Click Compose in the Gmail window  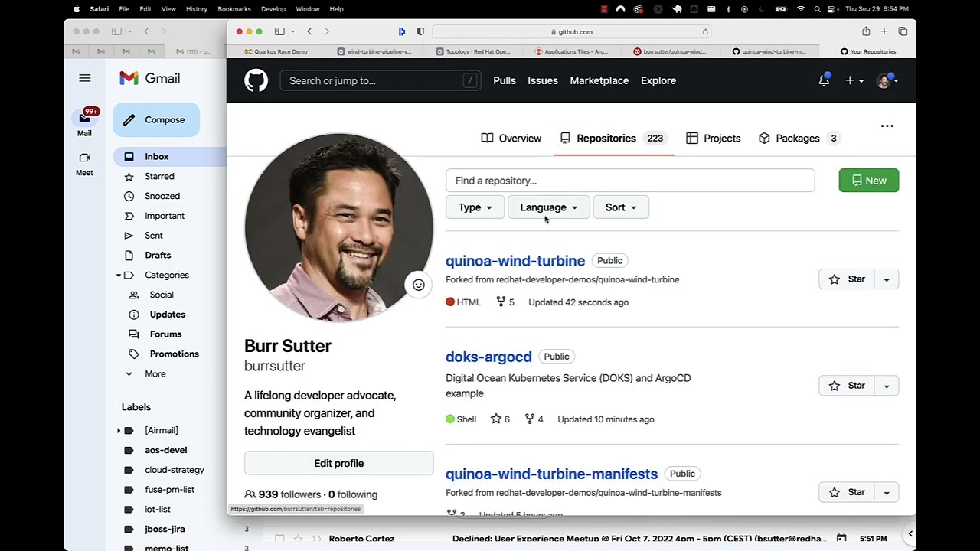pos(156,120)
